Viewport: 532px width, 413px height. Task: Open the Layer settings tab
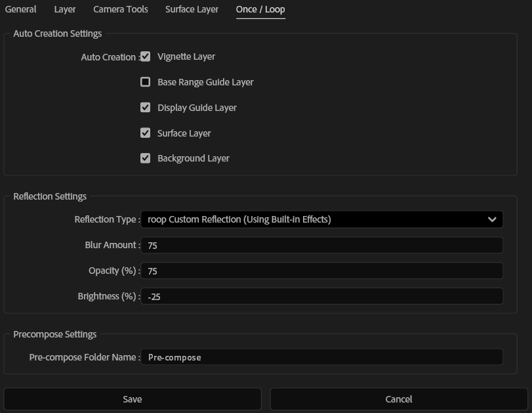click(x=65, y=9)
